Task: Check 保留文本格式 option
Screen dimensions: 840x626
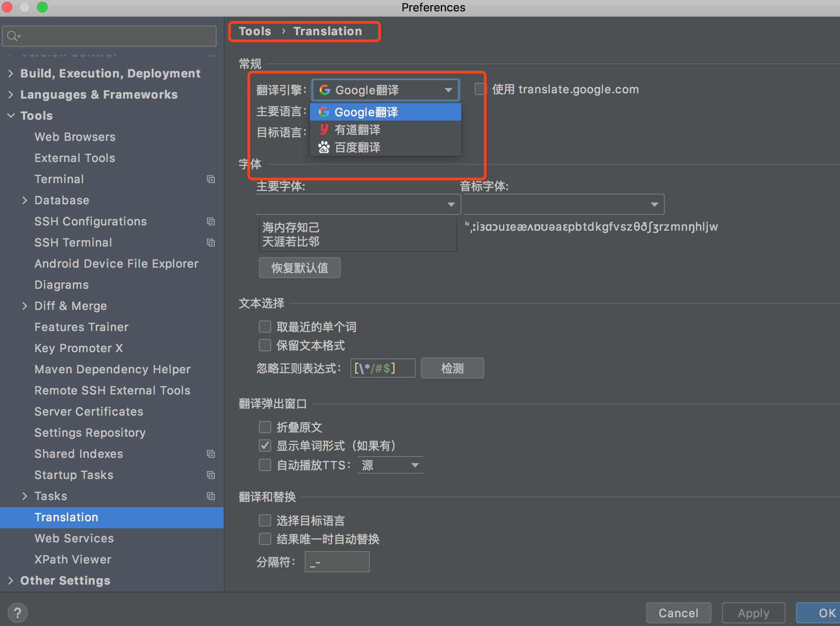Action: click(265, 345)
